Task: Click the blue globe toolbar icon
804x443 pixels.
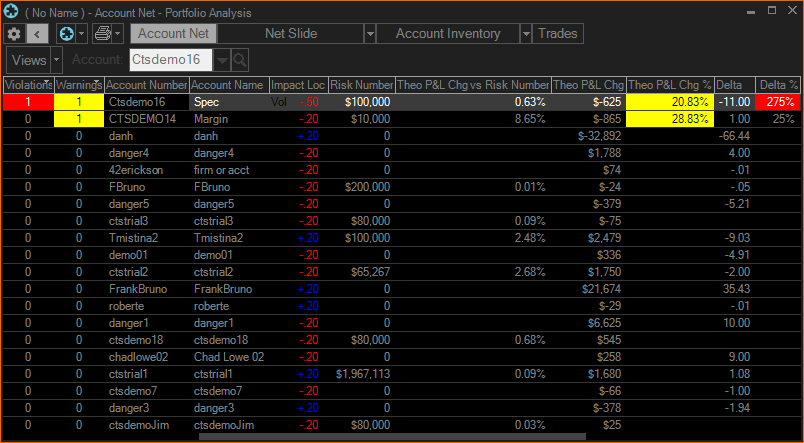Action: (66, 34)
